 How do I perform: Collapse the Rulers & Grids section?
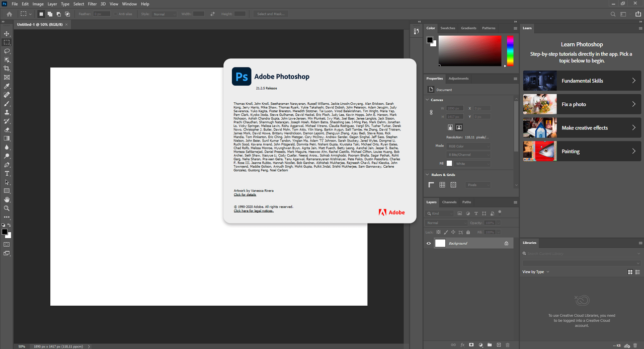pyautogui.click(x=427, y=175)
